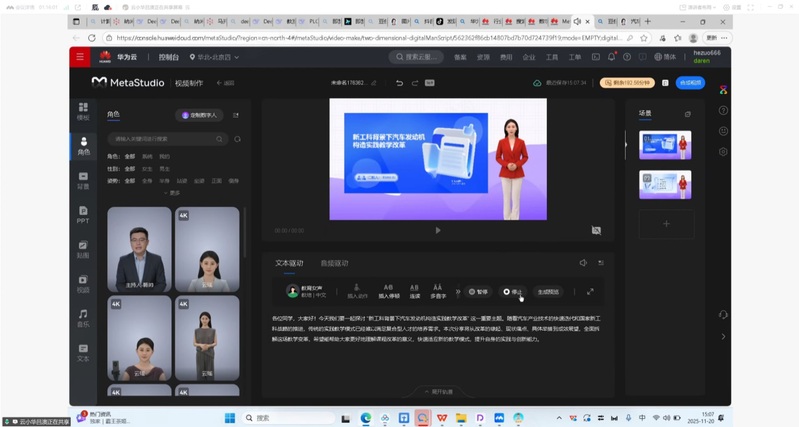
Task: Add a new scene with plus tile
Action: (x=666, y=223)
